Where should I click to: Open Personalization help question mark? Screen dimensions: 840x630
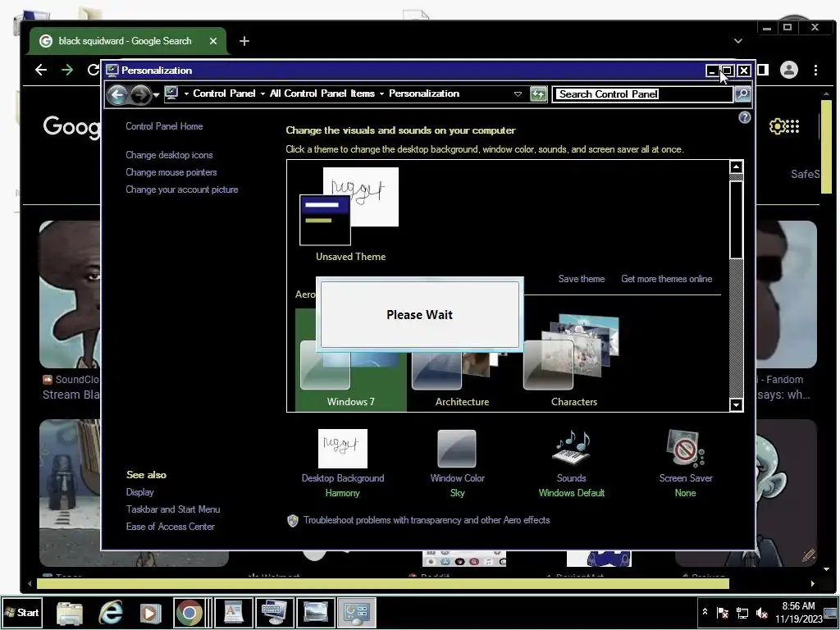click(x=745, y=117)
